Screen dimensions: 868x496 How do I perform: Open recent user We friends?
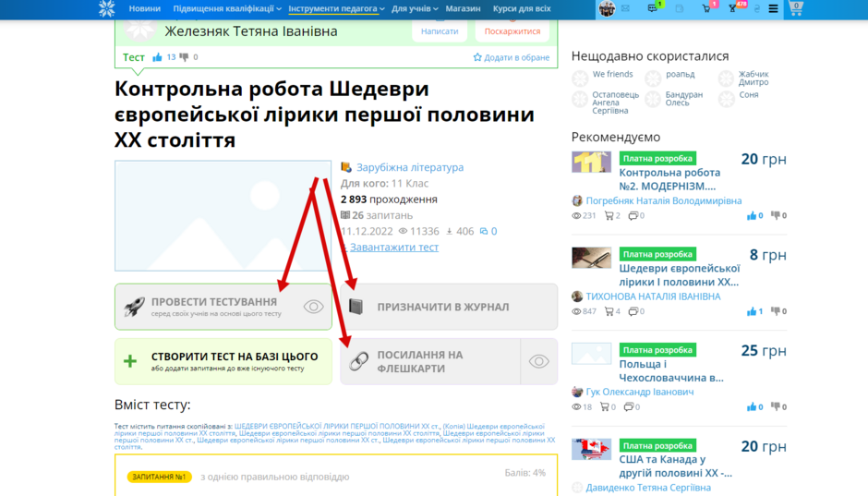[x=612, y=74]
